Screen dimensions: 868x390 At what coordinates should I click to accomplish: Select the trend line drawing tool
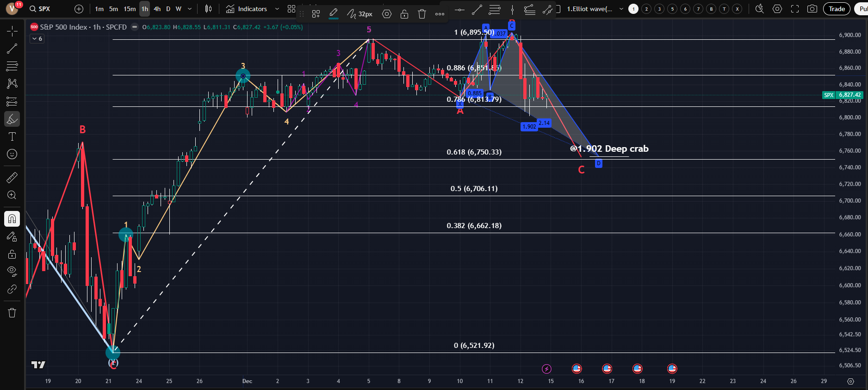(12, 49)
